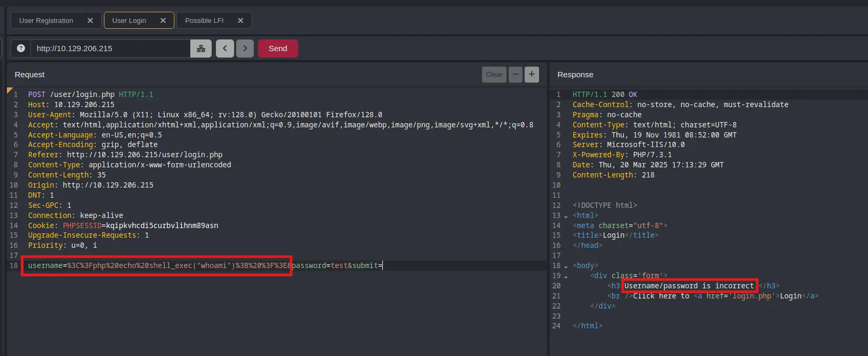Click the title Login line in response
868x356 pixels.
[x=616, y=235]
